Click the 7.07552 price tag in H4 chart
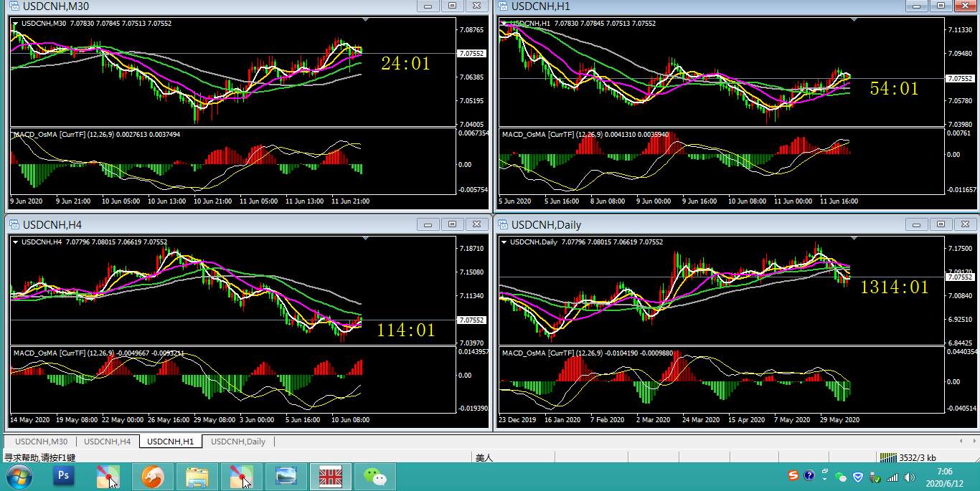The height and width of the screenshot is (491, 980). point(472,320)
